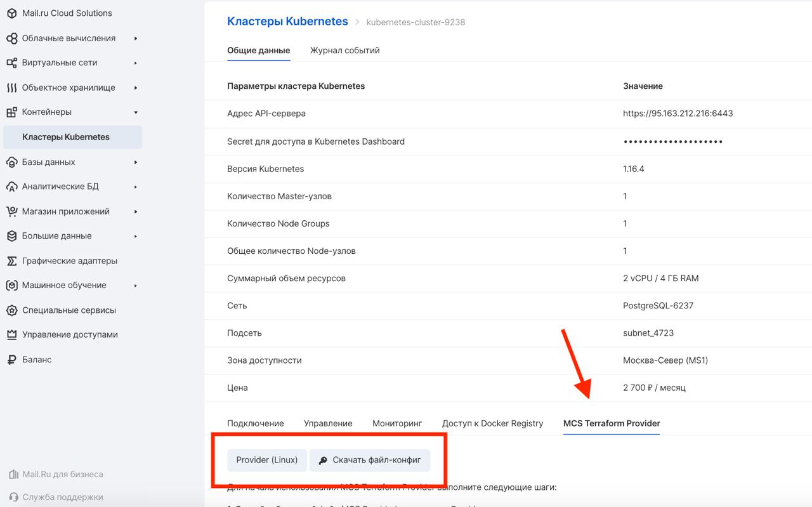Expand the Машинное обучение submenu arrow

(x=136, y=286)
